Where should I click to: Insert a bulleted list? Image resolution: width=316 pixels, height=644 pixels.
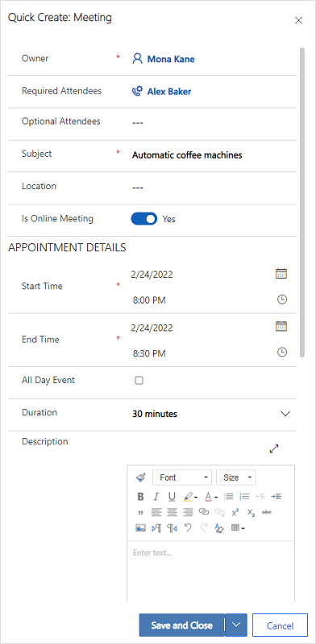(228, 497)
